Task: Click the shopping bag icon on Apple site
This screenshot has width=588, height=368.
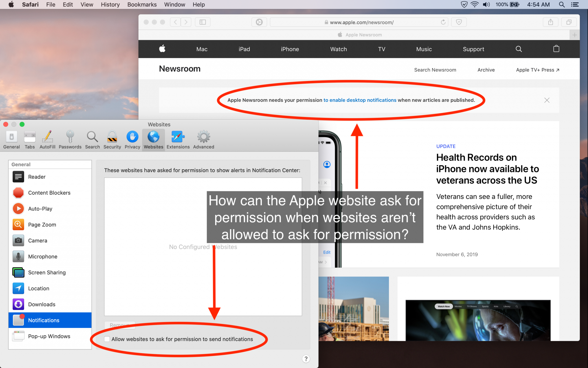Action: coord(556,49)
